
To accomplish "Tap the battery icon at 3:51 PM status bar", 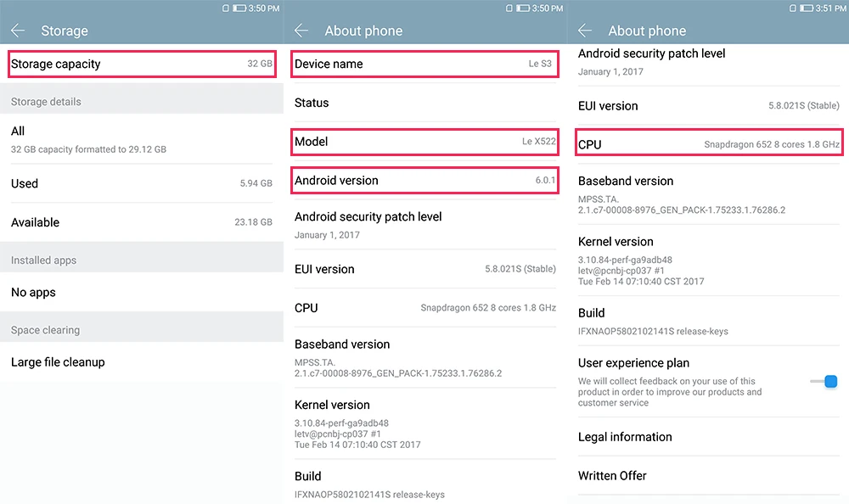I will point(807,8).
